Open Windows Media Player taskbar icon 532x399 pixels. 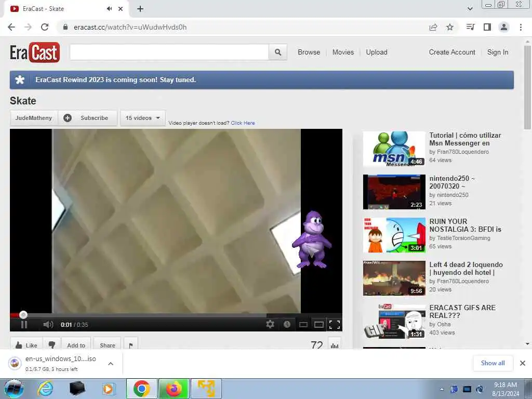109,389
